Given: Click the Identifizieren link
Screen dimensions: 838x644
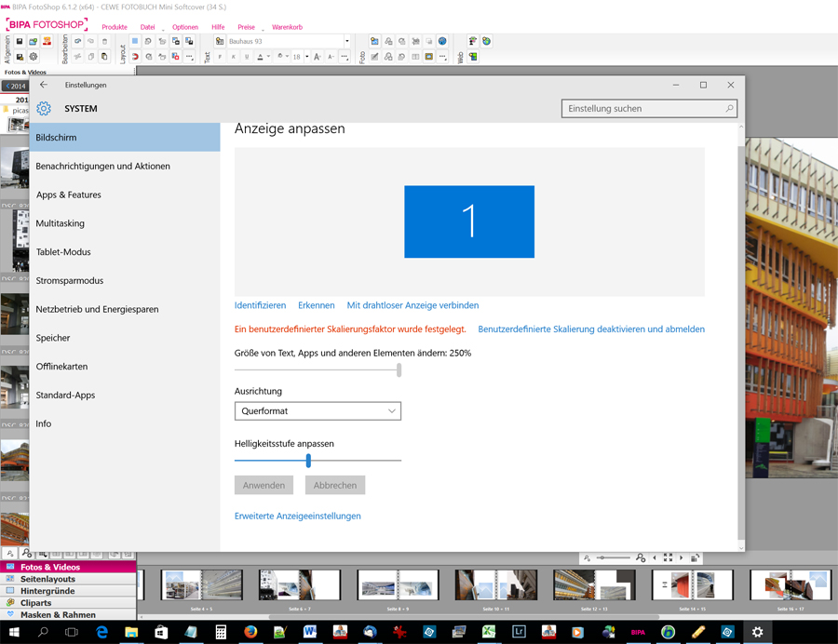Looking at the screenshot, I should point(260,305).
